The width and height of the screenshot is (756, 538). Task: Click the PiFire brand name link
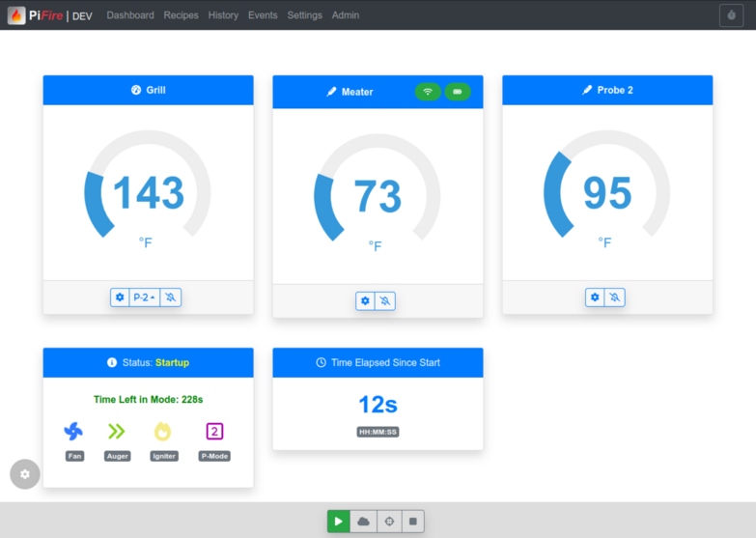coord(45,15)
